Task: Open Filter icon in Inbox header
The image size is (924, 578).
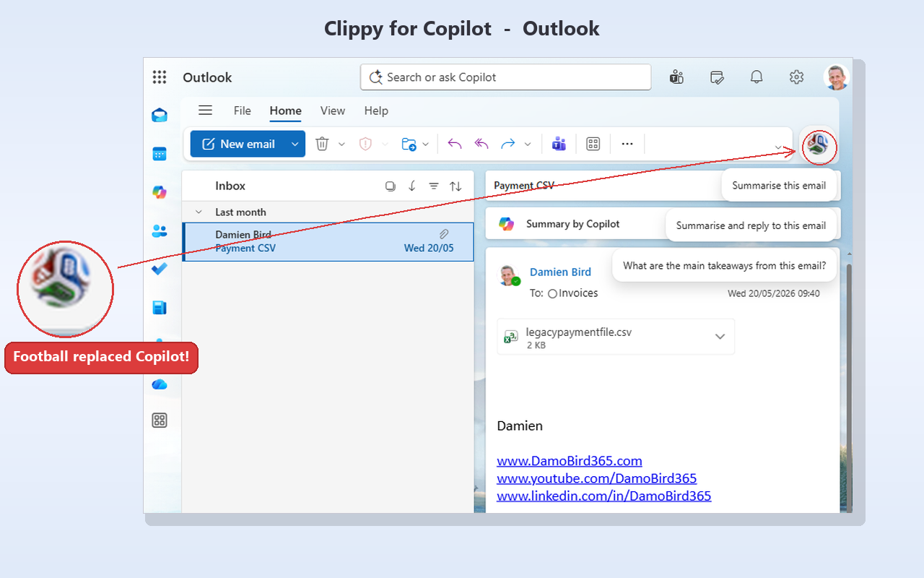Action: click(434, 186)
